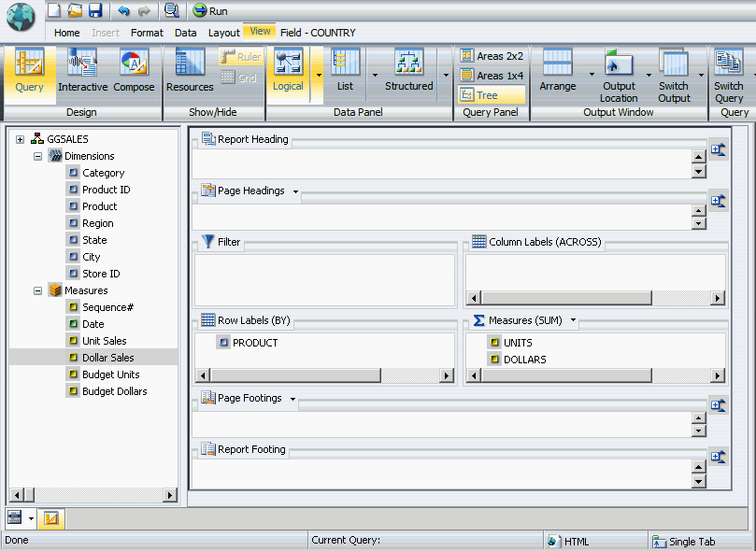The height and width of the screenshot is (551, 756).
Task: Open the Page Headings dropdown arrow
Action: coord(295,191)
